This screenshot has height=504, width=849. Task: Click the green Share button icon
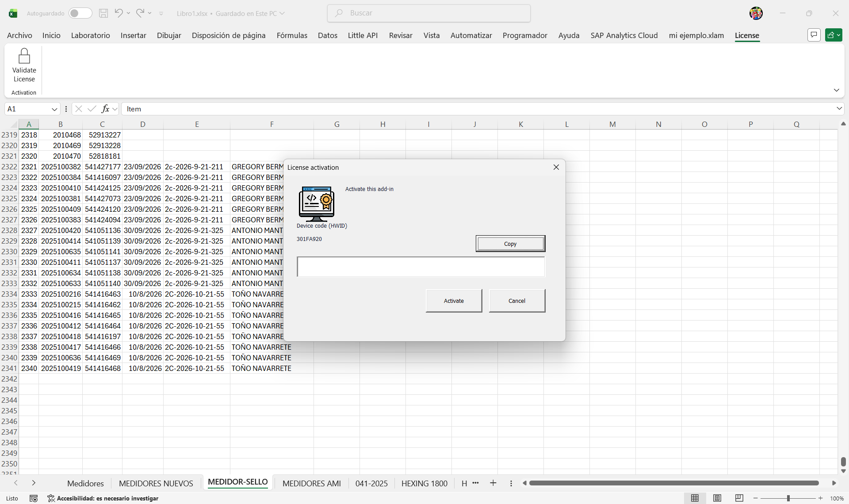(x=834, y=35)
